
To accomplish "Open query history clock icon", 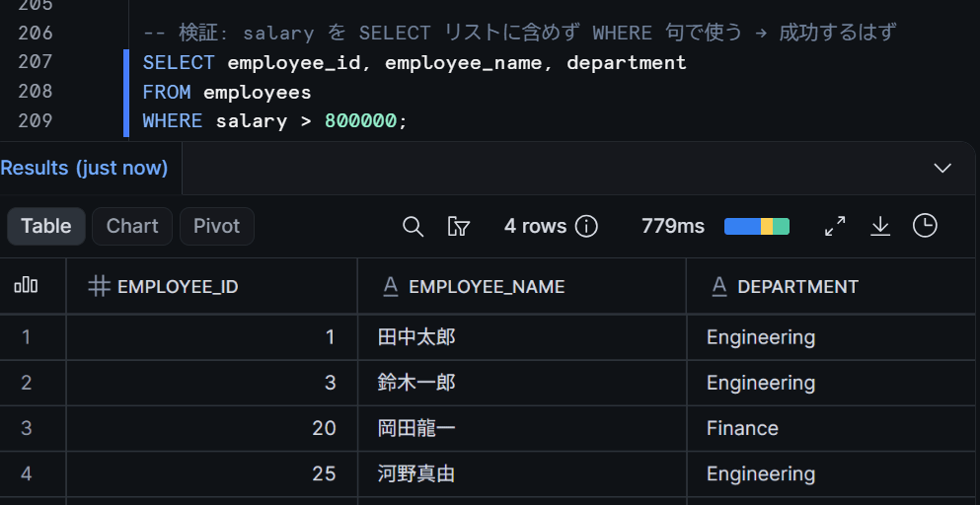I will (x=925, y=226).
